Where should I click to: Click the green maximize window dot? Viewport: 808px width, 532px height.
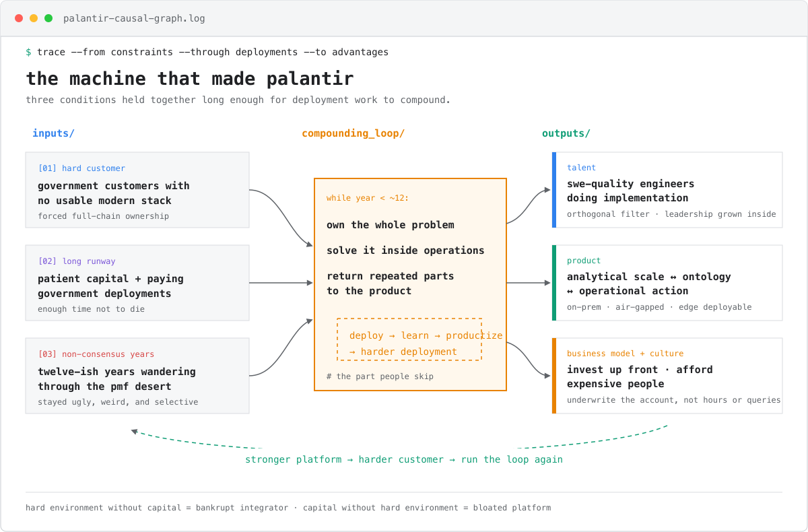pyautogui.click(x=48, y=18)
